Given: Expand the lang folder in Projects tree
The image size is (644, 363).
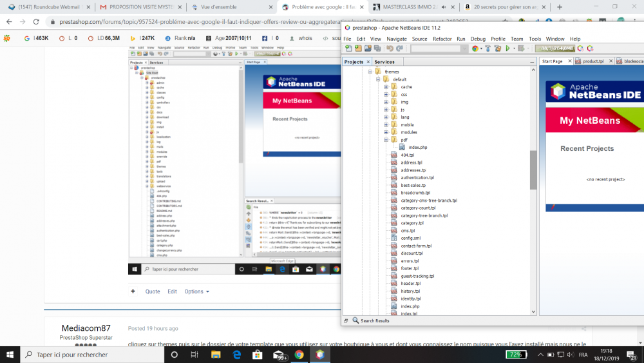Looking at the screenshot, I should pyautogui.click(x=386, y=117).
